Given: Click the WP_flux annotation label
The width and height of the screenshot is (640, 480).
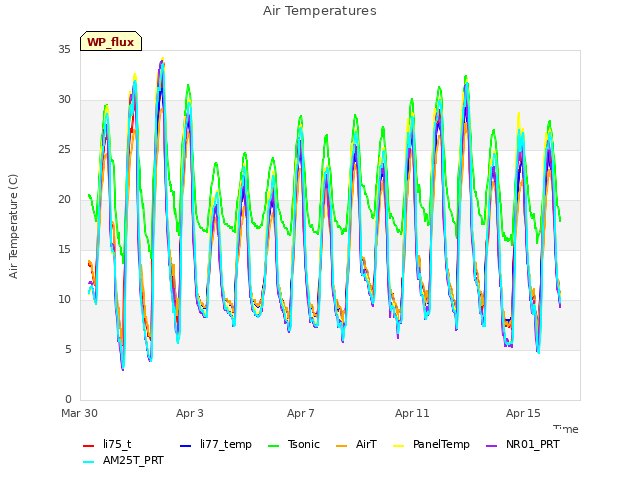Looking at the screenshot, I should pyautogui.click(x=111, y=41).
